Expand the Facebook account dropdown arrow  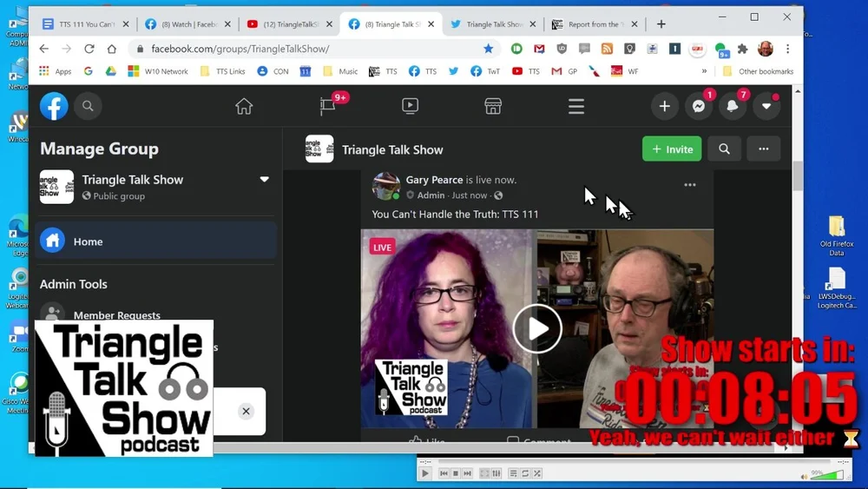click(766, 106)
